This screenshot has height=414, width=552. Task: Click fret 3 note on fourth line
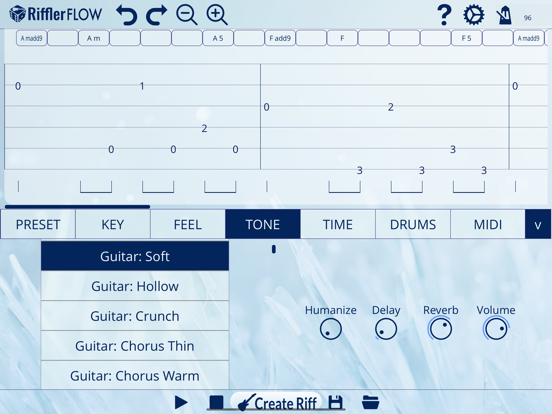coord(453,149)
